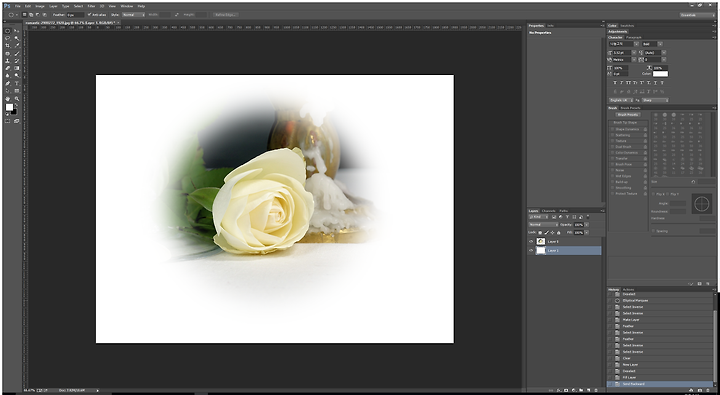Open the Filter menu
The image size is (720, 395).
[x=91, y=6]
